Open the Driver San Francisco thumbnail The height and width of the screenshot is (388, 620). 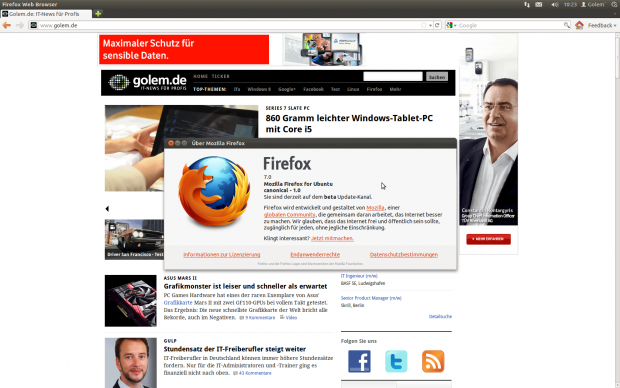(134, 239)
